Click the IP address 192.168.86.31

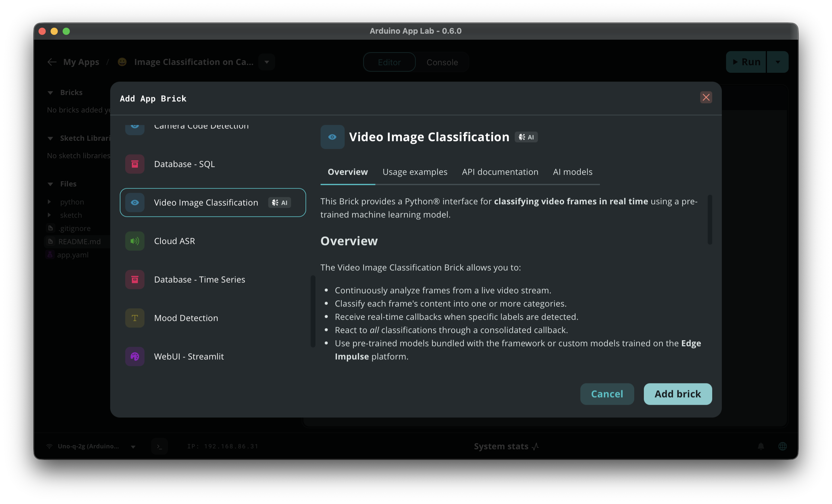pos(222,446)
